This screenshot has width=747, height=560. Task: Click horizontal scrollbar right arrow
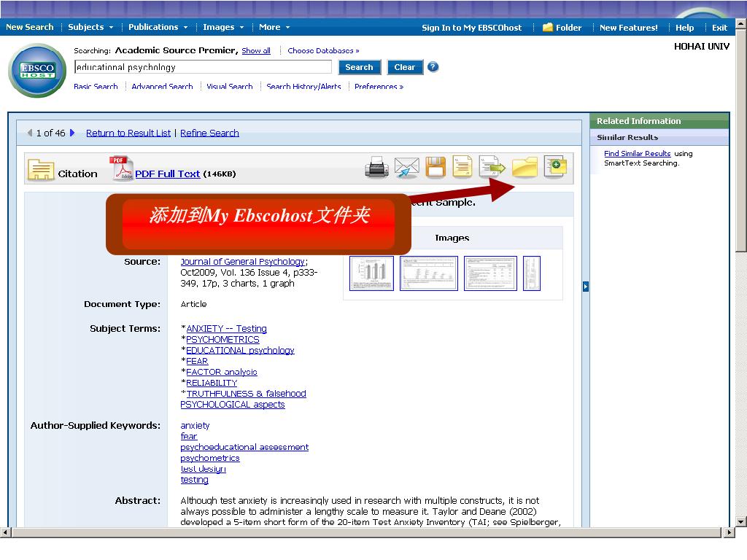[x=729, y=532]
